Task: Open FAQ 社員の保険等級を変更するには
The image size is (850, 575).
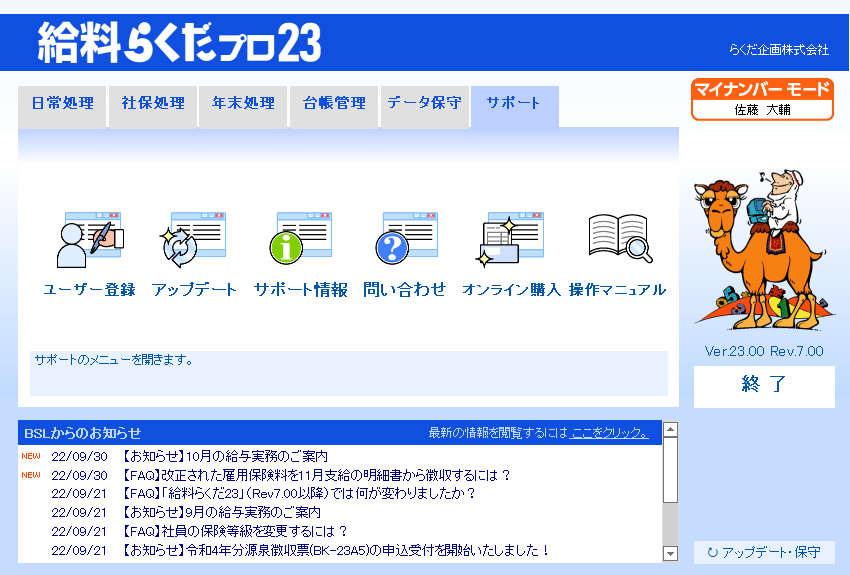Action: (x=234, y=531)
